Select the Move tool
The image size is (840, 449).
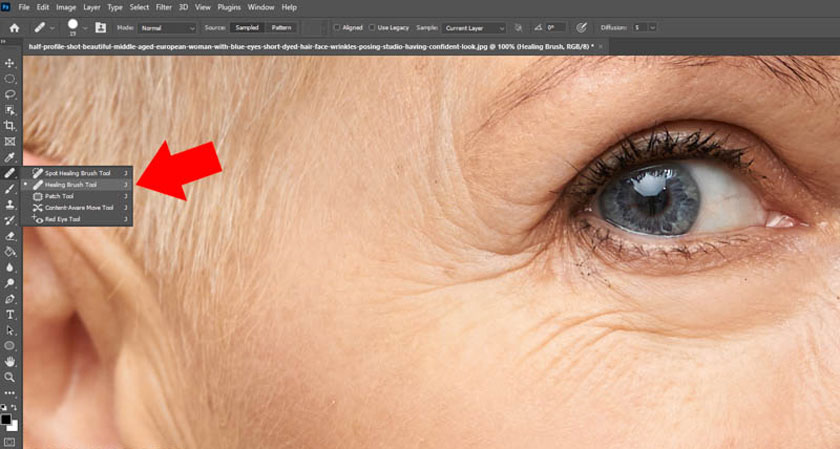10,63
